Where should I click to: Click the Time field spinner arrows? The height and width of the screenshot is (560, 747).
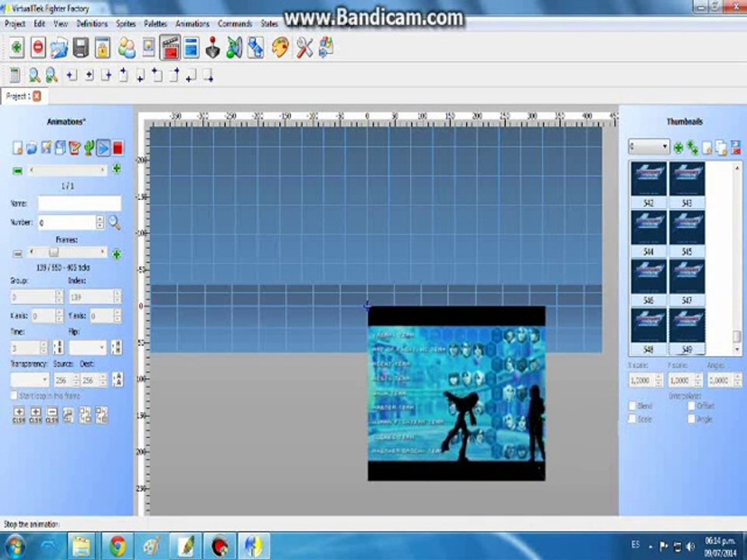(44, 348)
